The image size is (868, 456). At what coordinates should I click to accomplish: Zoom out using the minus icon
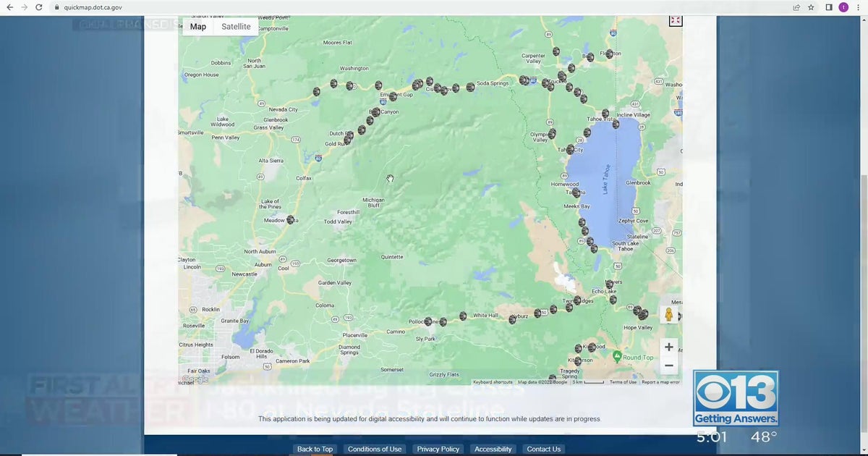pyautogui.click(x=668, y=366)
